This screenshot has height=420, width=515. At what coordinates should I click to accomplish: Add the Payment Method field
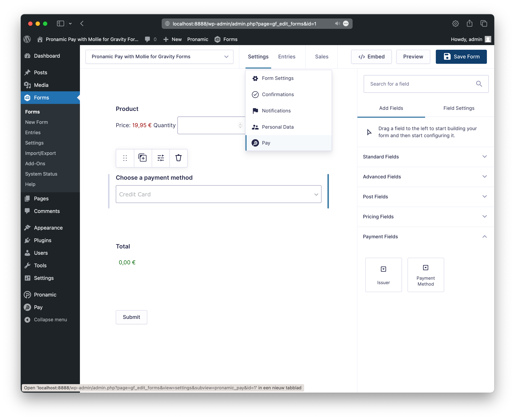tap(425, 275)
